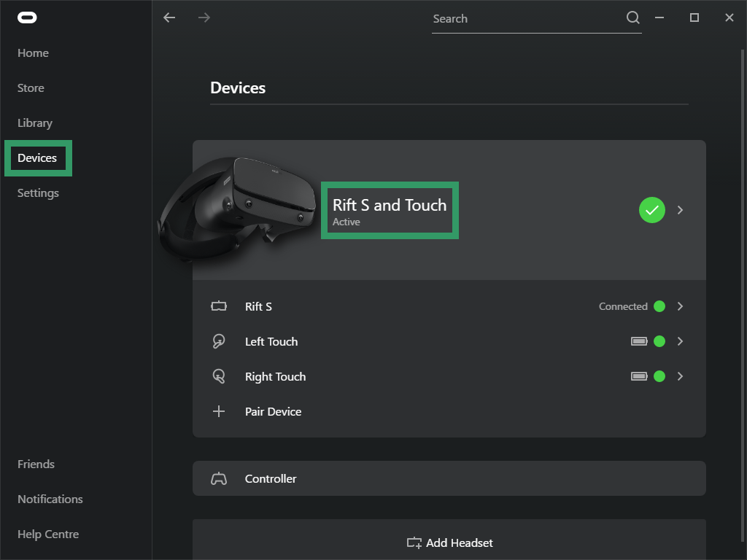
Task: Click the Add Headset icon
Action: coord(414,542)
